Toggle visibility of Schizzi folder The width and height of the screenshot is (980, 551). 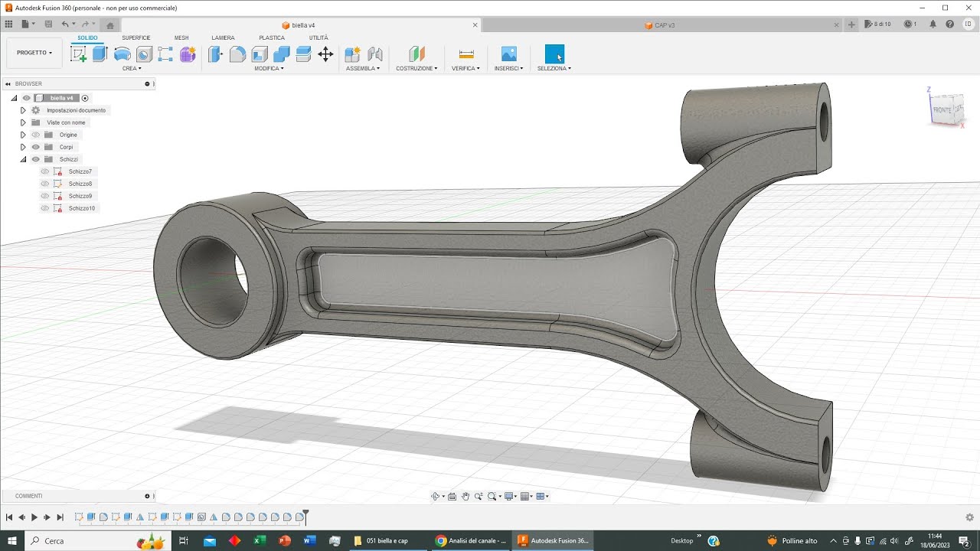click(x=36, y=159)
